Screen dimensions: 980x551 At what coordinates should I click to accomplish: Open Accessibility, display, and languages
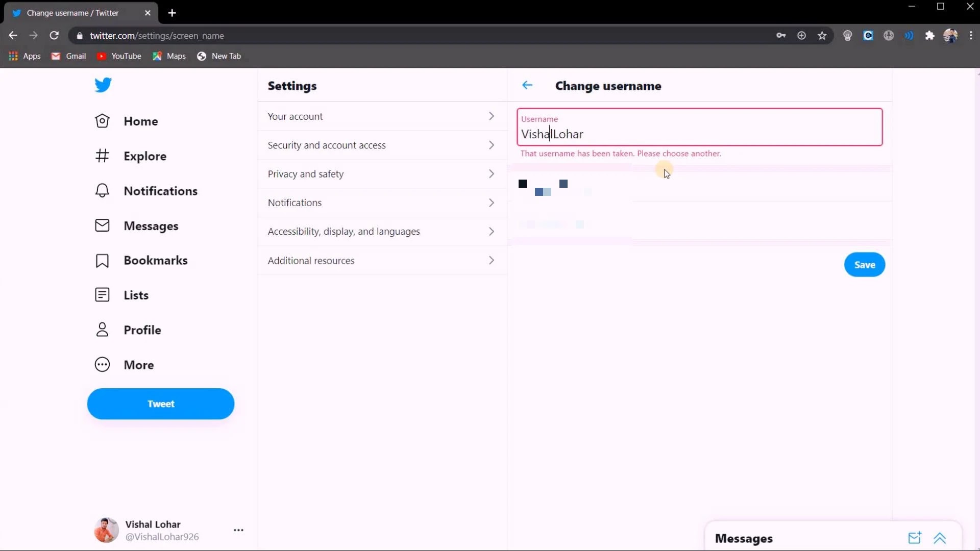(x=382, y=232)
